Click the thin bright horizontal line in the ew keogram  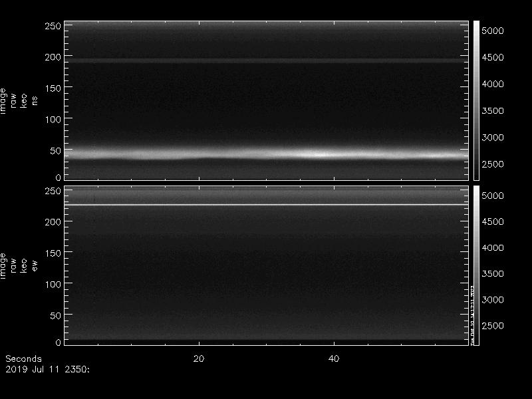pos(267,205)
